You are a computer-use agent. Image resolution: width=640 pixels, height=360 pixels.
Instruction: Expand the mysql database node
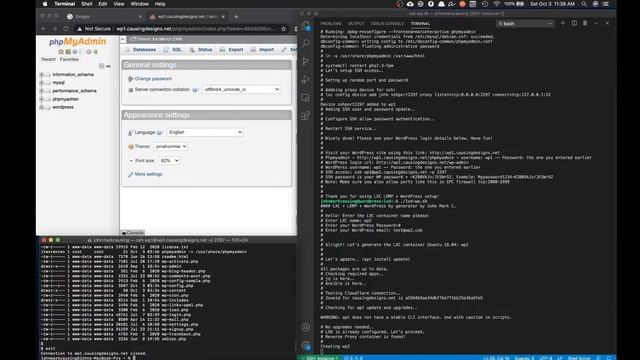[42, 83]
